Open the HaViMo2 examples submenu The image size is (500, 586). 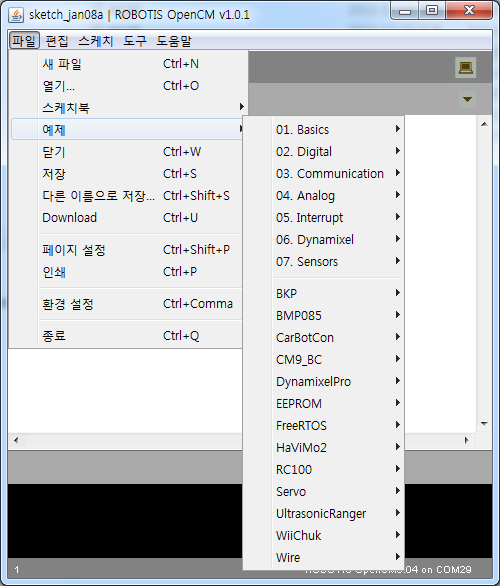(x=324, y=448)
